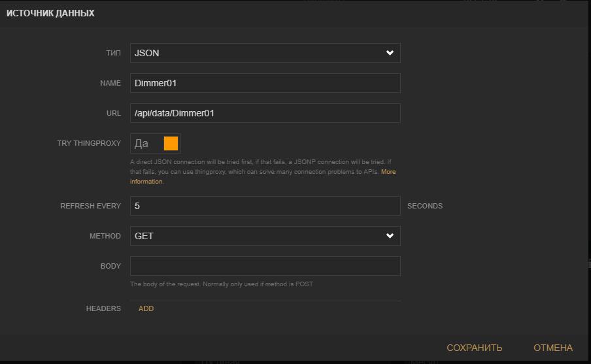This screenshot has height=364, width=591.
Task: Click the chevron arrow in the METHOD selector
Action: pos(390,236)
